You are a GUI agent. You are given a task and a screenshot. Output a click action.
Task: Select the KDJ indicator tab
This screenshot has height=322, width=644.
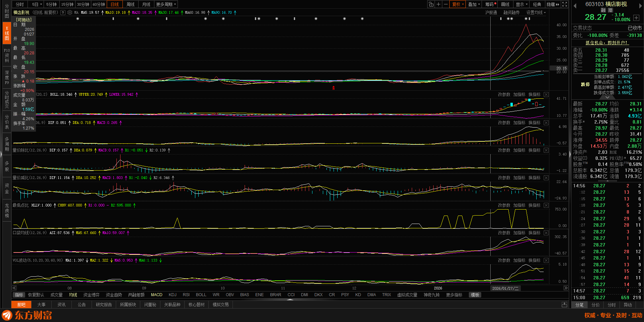coord(172,295)
